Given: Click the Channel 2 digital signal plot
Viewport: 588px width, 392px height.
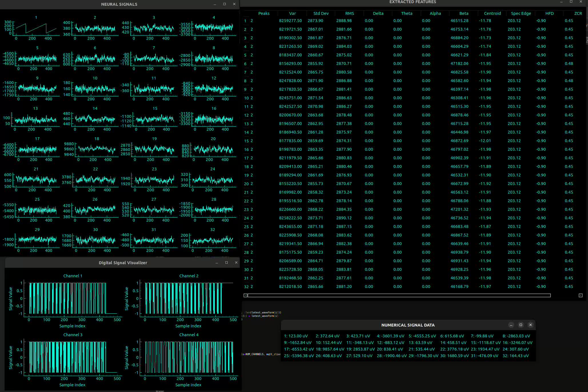Looking at the screenshot, I should (189, 299).
